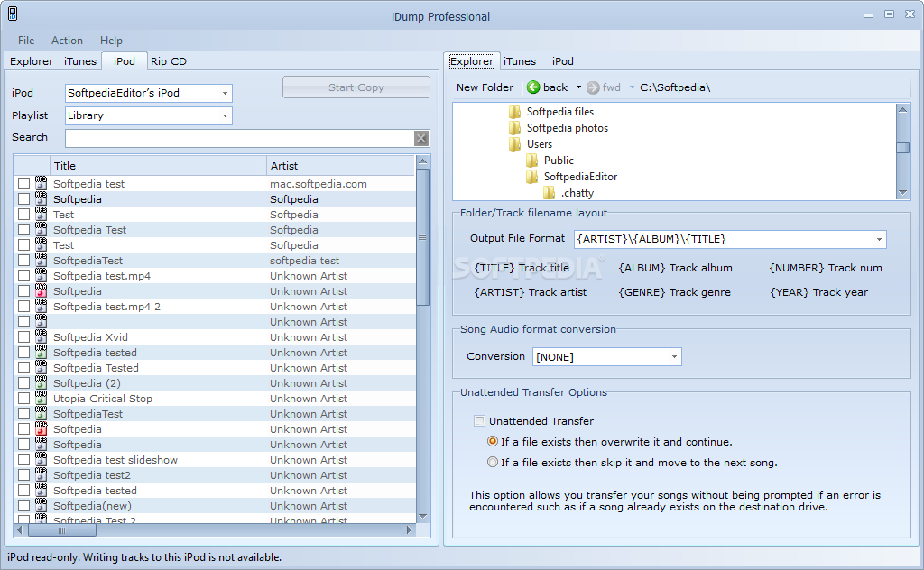The image size is (924, 570).
Task: Click track icon beside Softpedia test.mp4
Action: (41, 275)
